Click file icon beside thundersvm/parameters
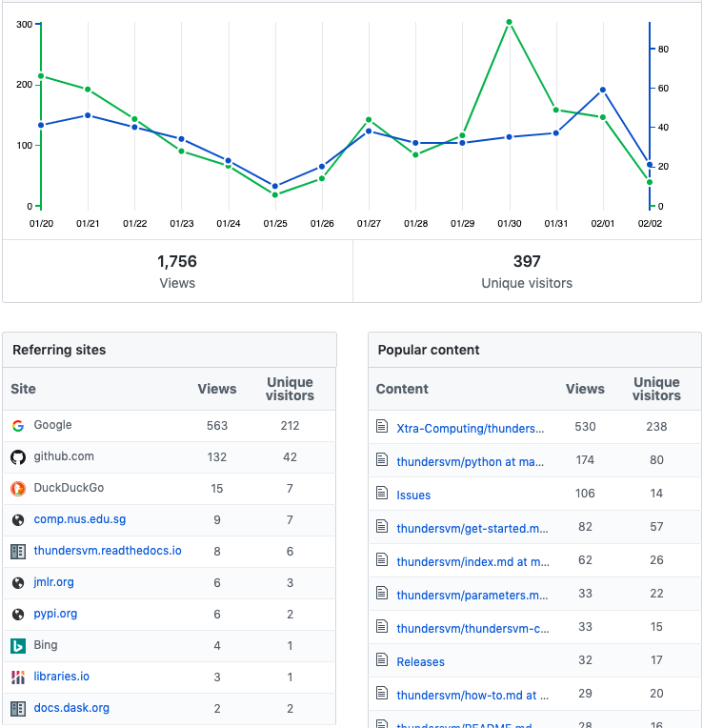The width and height of the screenshot is (703, 728). tap(382, 593)
